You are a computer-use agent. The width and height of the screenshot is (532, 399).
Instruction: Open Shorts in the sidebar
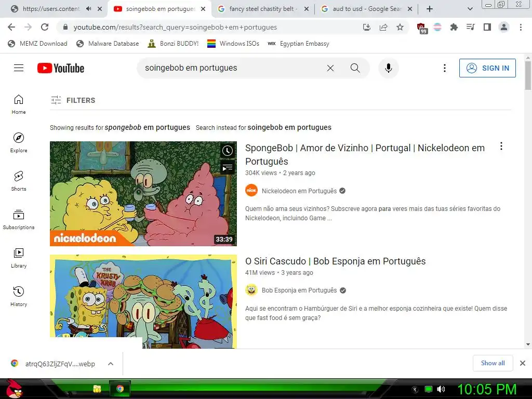click(x=19, y=181)
